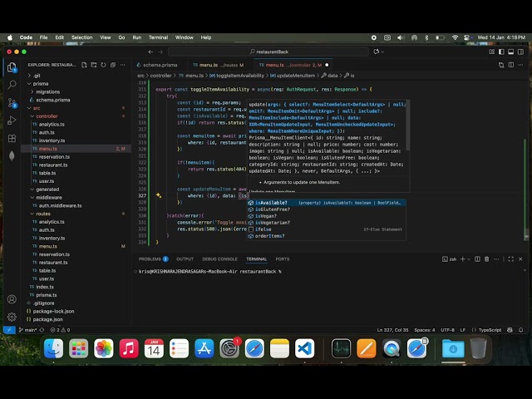Split the terminal
The image size is (532, 399).
tap(477, 259)
